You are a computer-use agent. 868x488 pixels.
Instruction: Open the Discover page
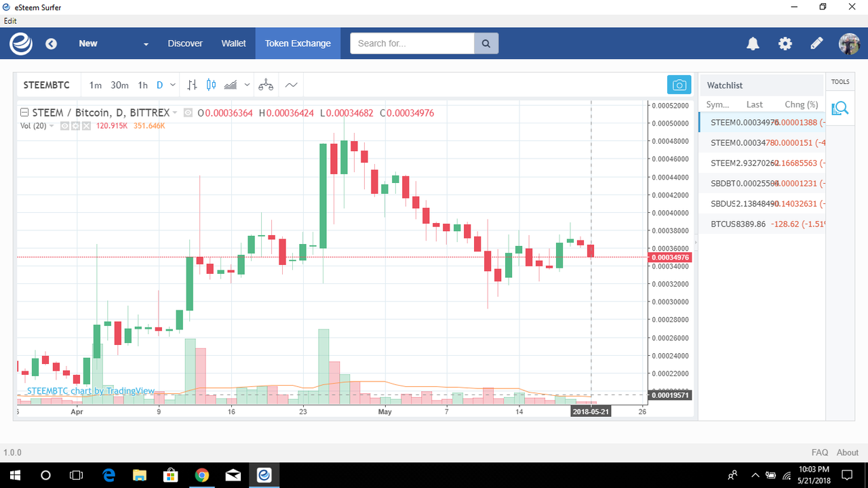tap(185, 43)
